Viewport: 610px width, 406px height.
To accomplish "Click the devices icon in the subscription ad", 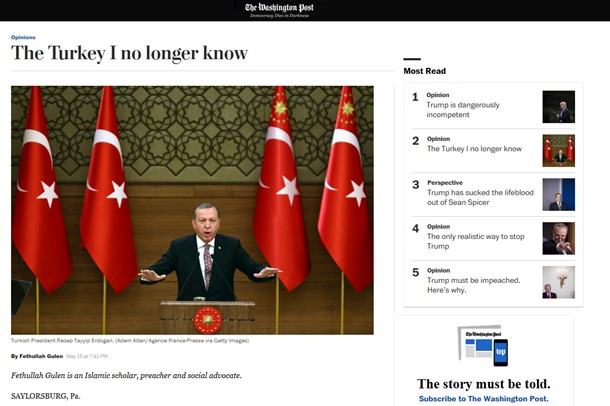I will click(x=483, y=346).
